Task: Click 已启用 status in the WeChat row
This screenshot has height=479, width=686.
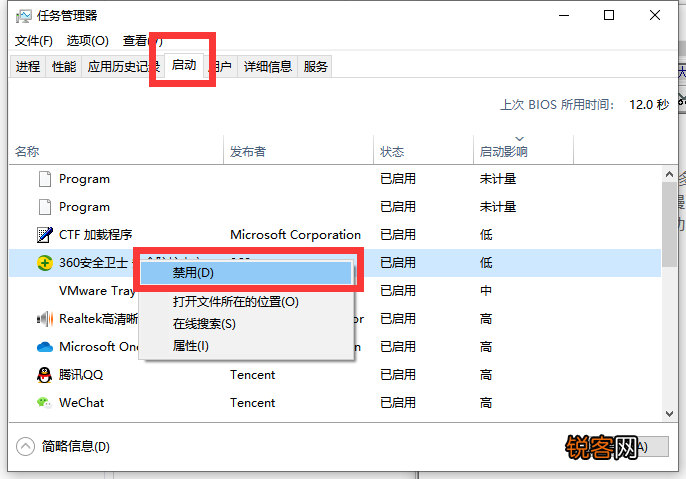Action: [398, 403]
